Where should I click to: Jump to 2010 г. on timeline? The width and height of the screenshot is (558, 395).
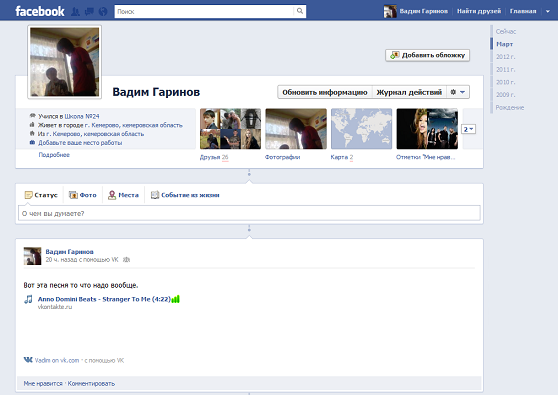click(x=505, y=82)
